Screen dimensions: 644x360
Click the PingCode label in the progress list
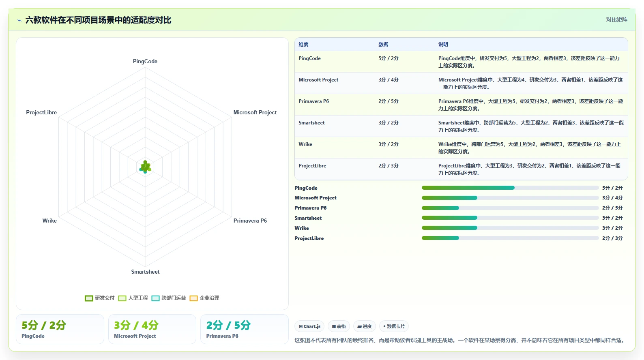[x=306, y=188]
